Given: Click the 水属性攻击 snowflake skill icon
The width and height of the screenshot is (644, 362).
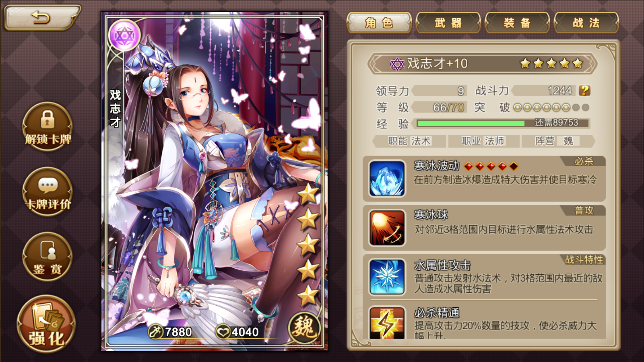Looking at the screenshot, I should 387,277.
